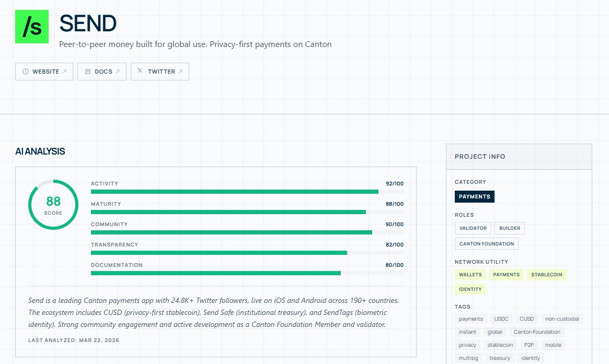Click the external arrow on the Twitter button

click(x=180, y=72)
